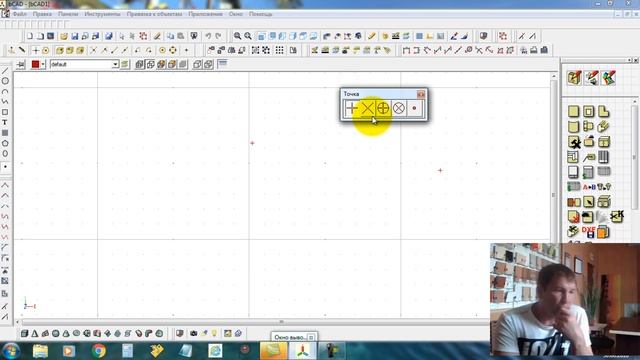Click the plain yellow panel icon in right palette
Screen dimensions: 640x360
573,111
